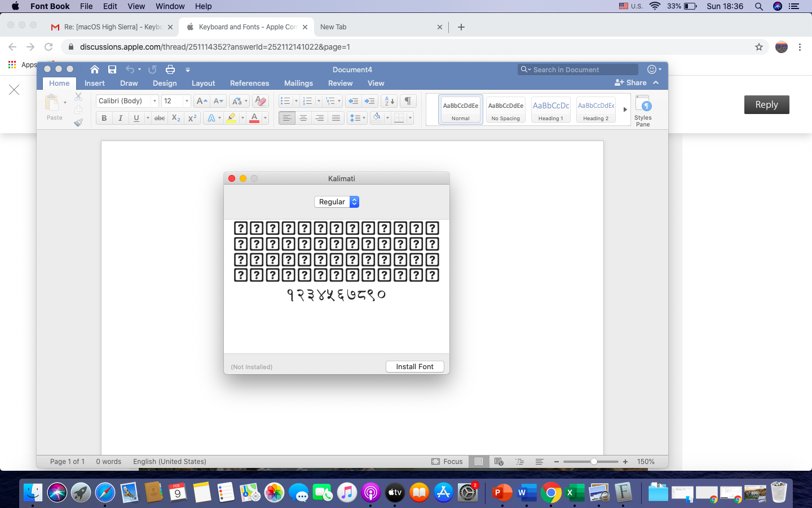
Task: Click the Clear Formatting eraser icon
Action: point(260,101)
